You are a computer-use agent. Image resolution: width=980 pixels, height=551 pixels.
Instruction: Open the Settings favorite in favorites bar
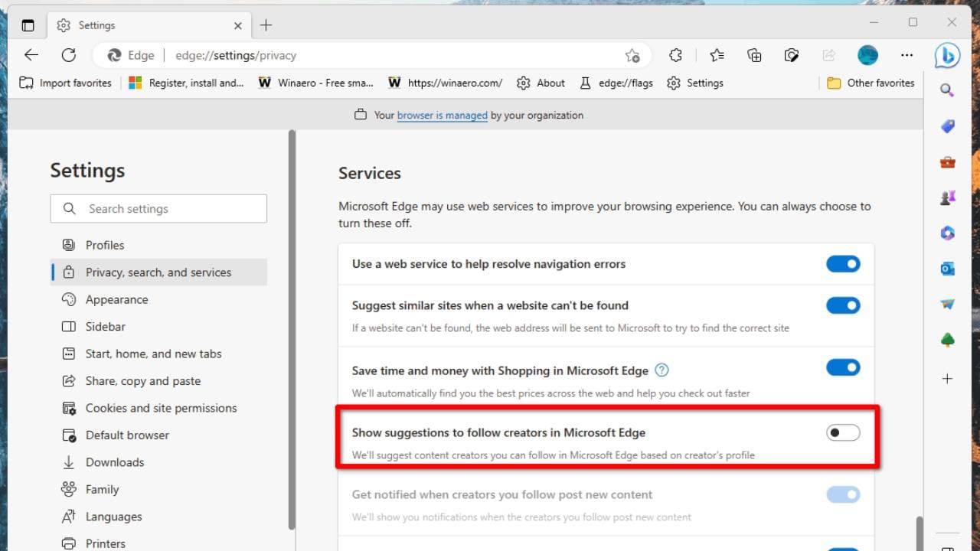pos(694,83)
